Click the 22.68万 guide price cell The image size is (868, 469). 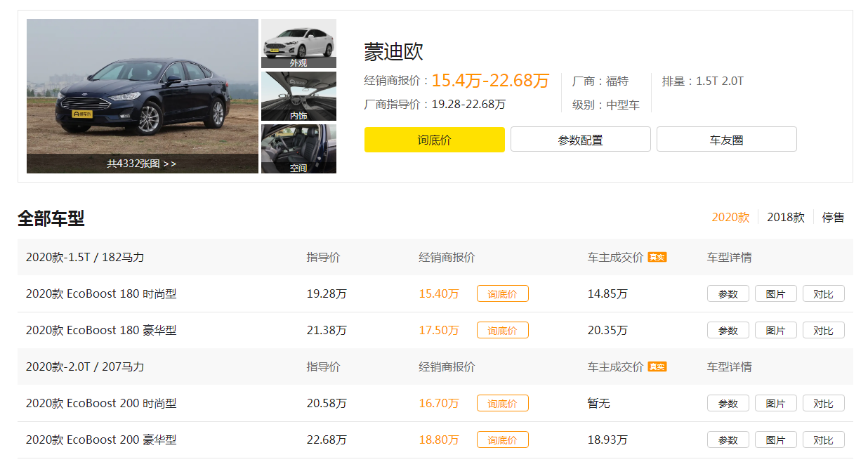327,440
